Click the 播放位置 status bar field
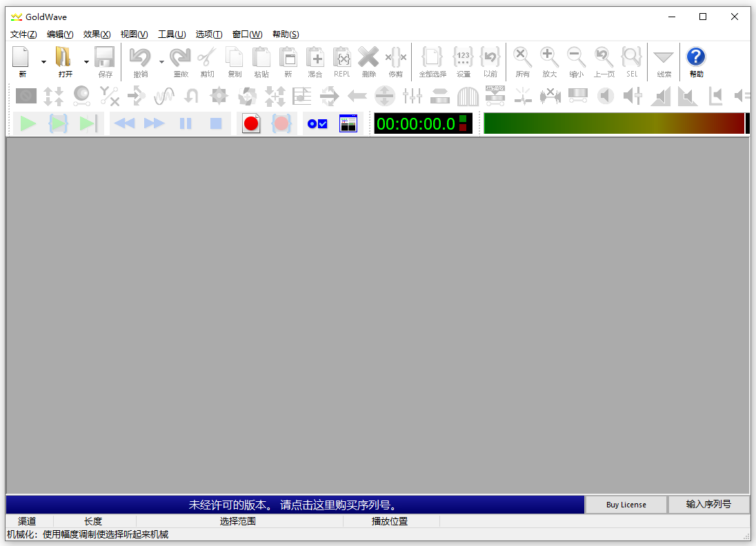The width and height of the screenshot is (756, 546). (390, 521)
